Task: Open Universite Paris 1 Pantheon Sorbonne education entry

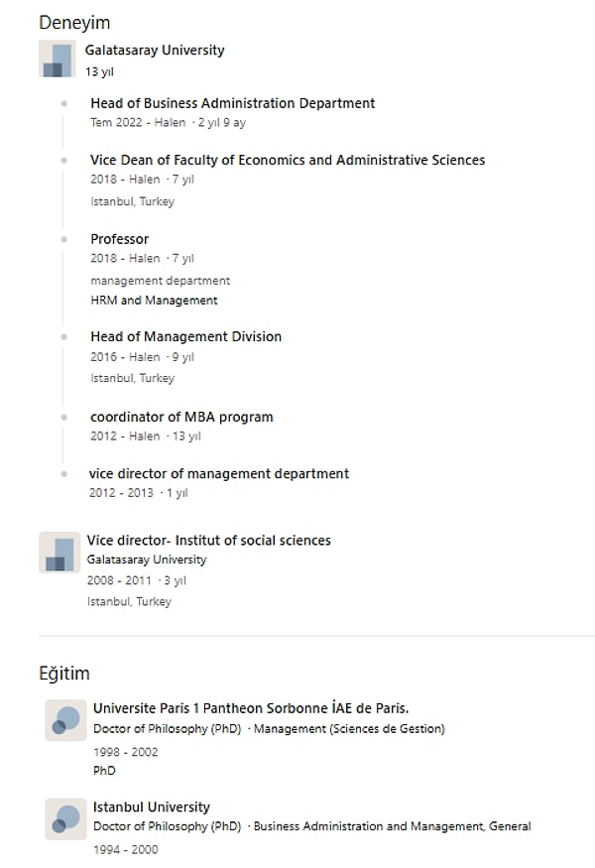Action: 251,708
